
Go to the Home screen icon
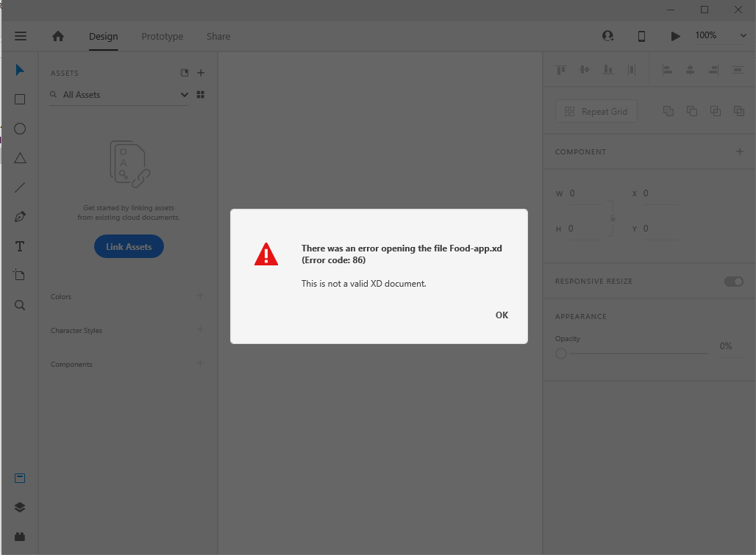point(58,36)
